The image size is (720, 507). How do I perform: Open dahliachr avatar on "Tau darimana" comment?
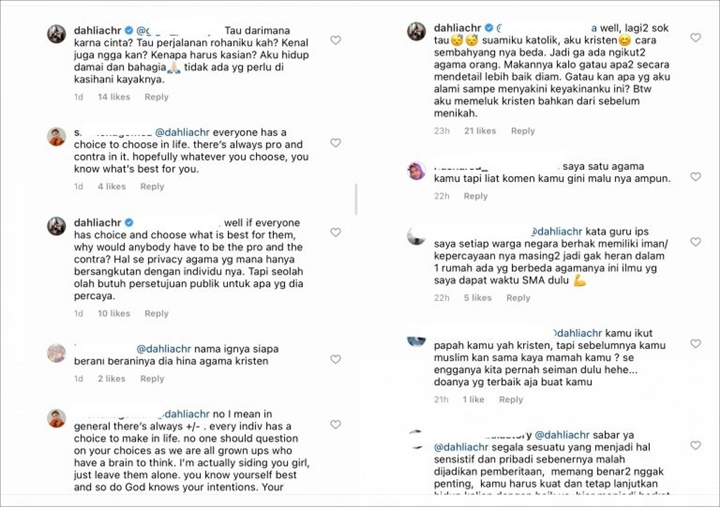57,34
